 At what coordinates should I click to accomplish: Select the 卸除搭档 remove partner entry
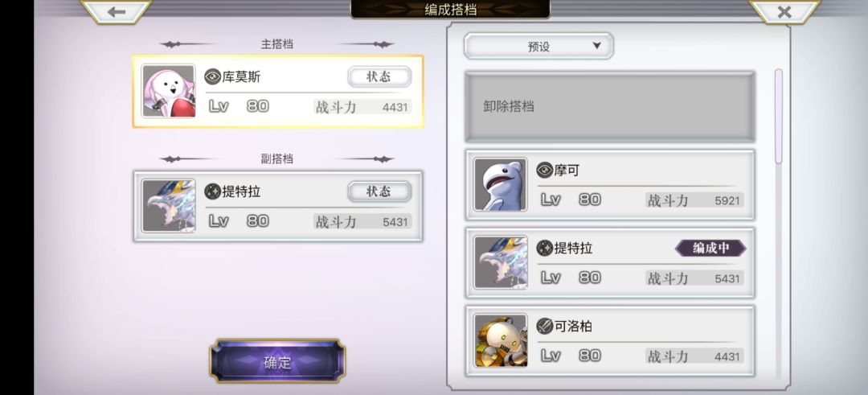pyautogui.click(x=610, y=106)
